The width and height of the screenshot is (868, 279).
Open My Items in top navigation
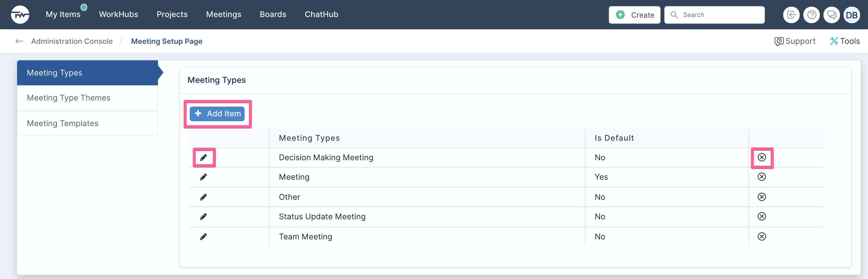pos(63,15)
